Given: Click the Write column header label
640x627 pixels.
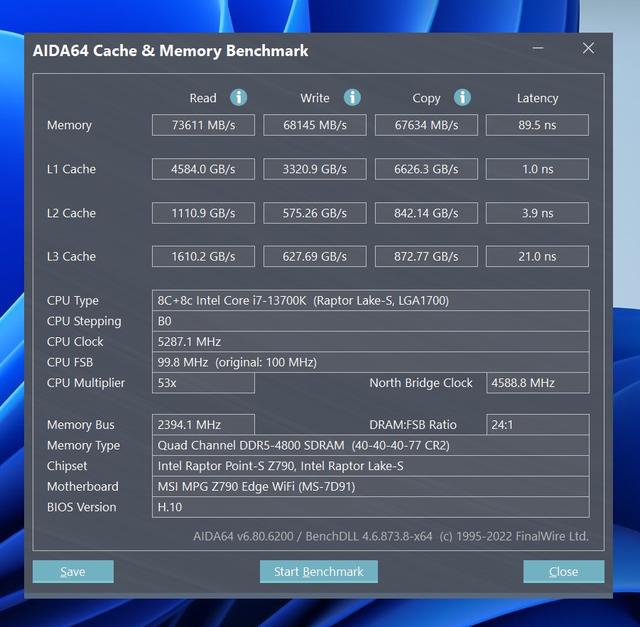Looking at the screenshot, I should point(315,98).
